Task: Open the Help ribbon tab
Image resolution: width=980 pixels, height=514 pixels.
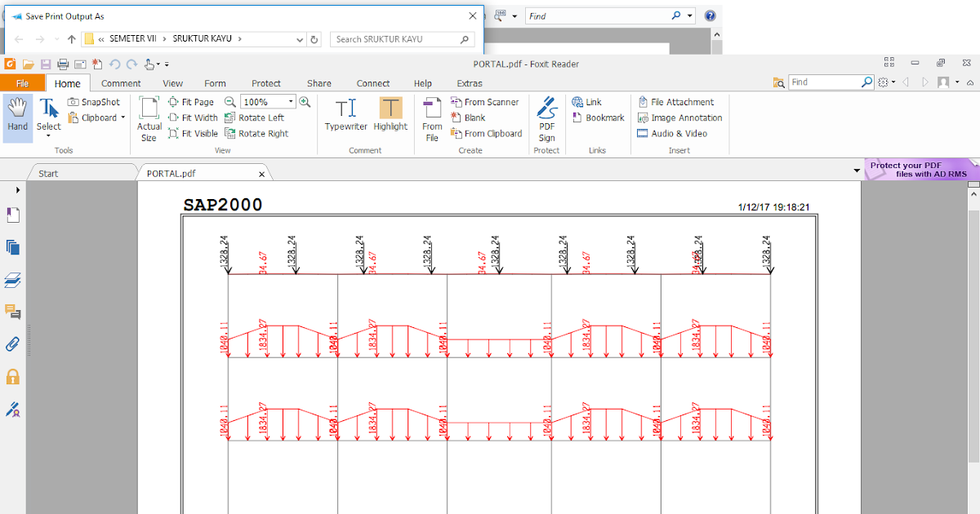Action: pos(423,83)
